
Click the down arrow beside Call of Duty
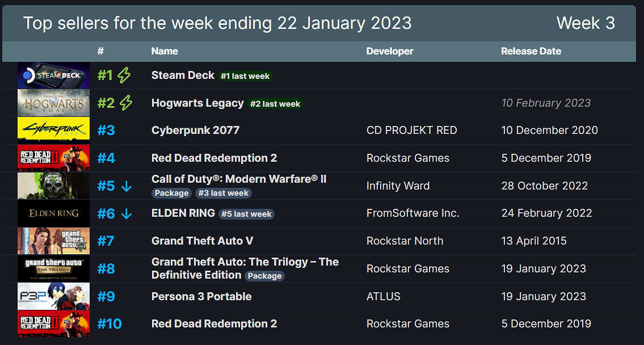[x=126, y=186]
